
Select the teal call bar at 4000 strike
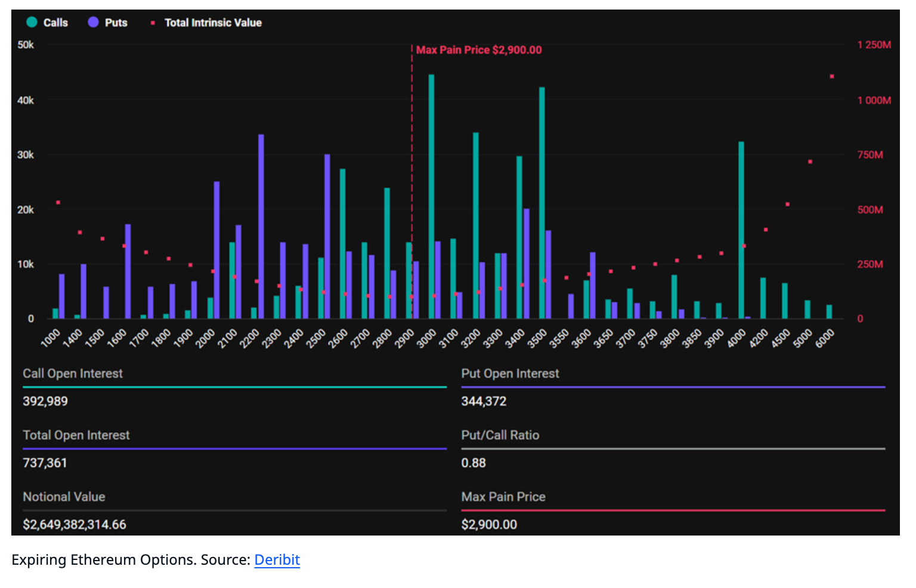coord(741,230)
